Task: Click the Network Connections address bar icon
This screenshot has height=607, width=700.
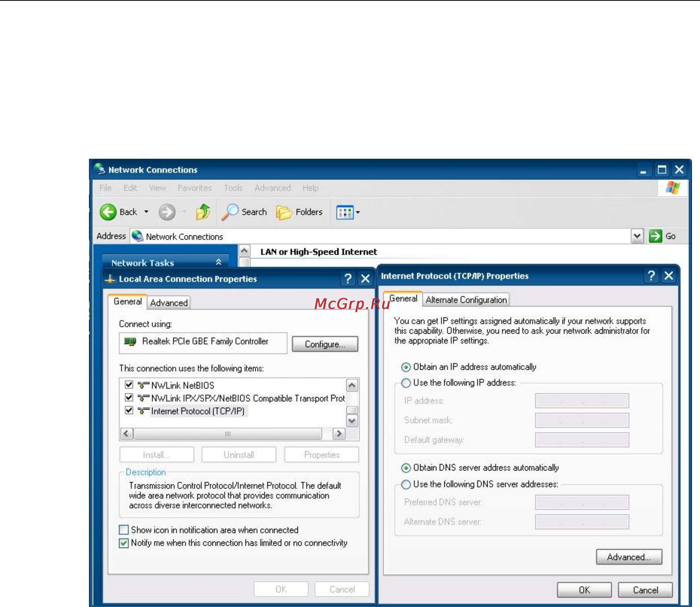Action: click(137, 236)
